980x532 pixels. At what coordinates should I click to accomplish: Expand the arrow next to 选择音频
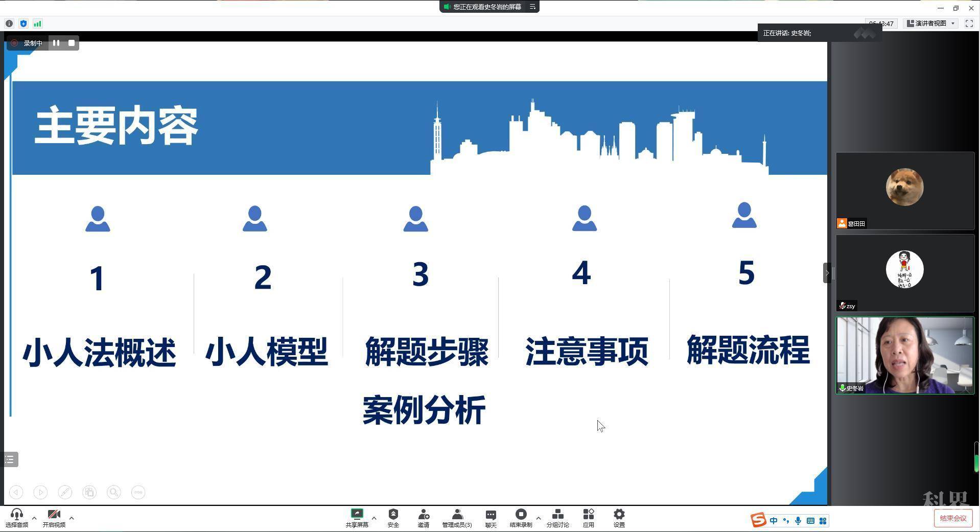[34, 518]
